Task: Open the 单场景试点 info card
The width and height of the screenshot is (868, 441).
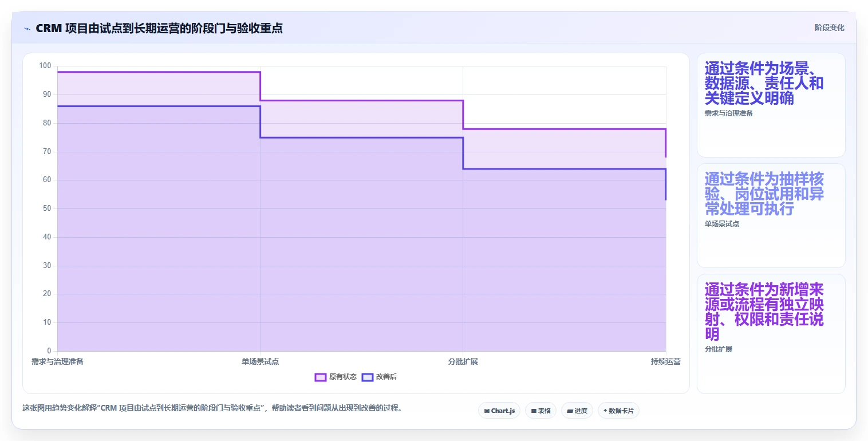Action: 771,216
